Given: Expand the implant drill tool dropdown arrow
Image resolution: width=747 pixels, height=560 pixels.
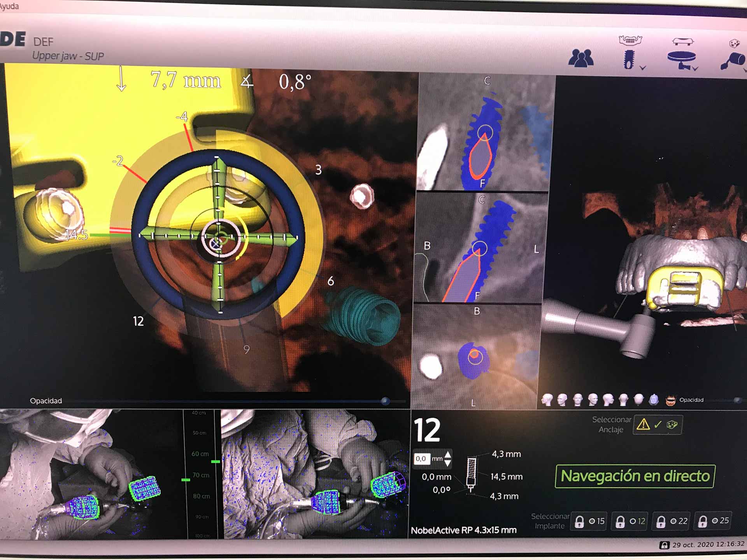Looking at the screenshot, I should (x=643, y=68).
